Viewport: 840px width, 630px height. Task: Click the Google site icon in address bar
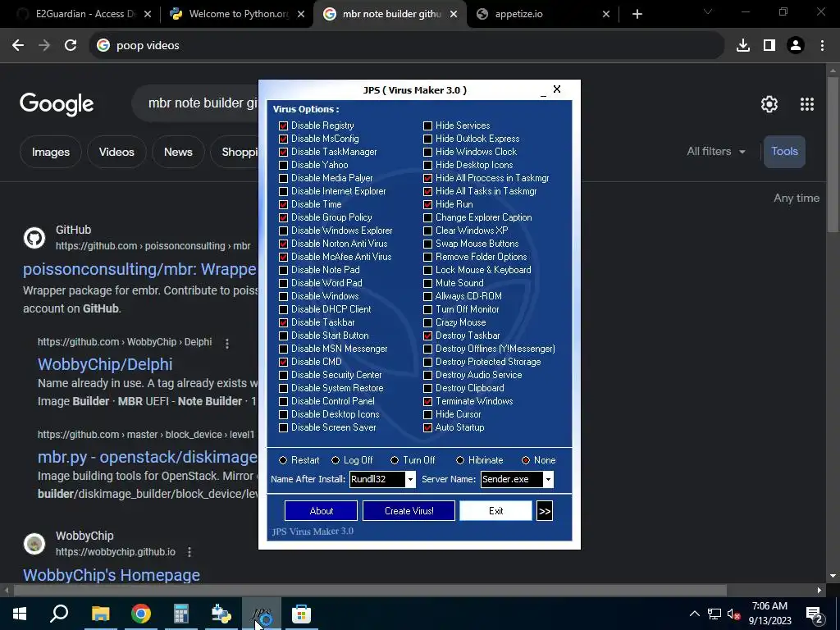coord(103,46)
